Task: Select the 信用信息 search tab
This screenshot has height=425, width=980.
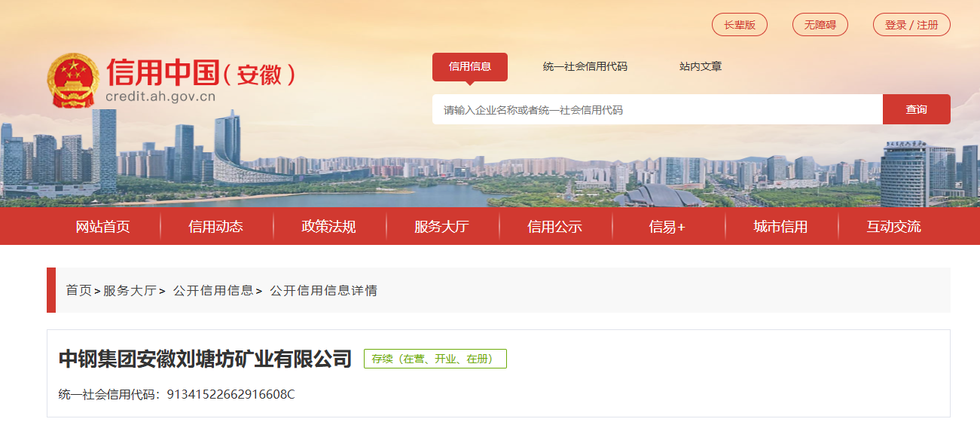Action: (470, 66)
